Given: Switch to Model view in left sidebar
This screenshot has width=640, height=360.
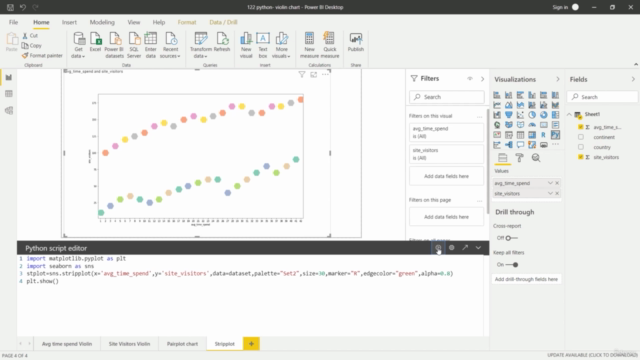Looking at the screenshot, I should pos(9,111).
